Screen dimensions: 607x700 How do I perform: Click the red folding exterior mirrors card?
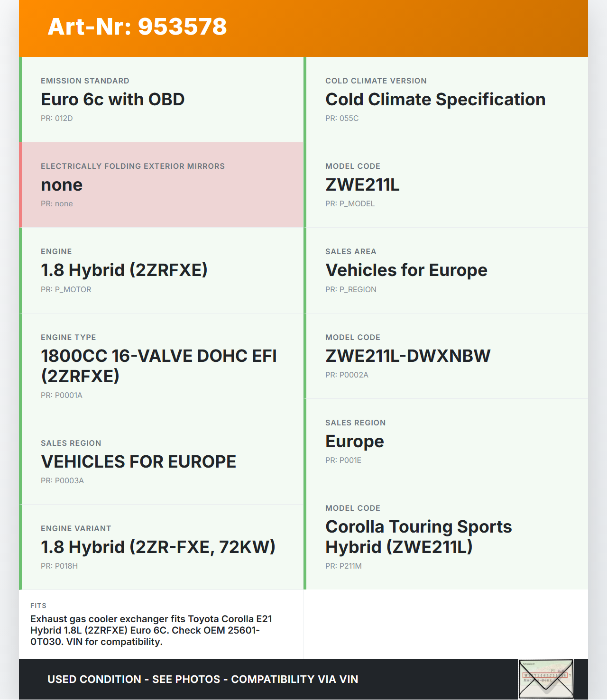pyautogui.click(x=161, y=185)
